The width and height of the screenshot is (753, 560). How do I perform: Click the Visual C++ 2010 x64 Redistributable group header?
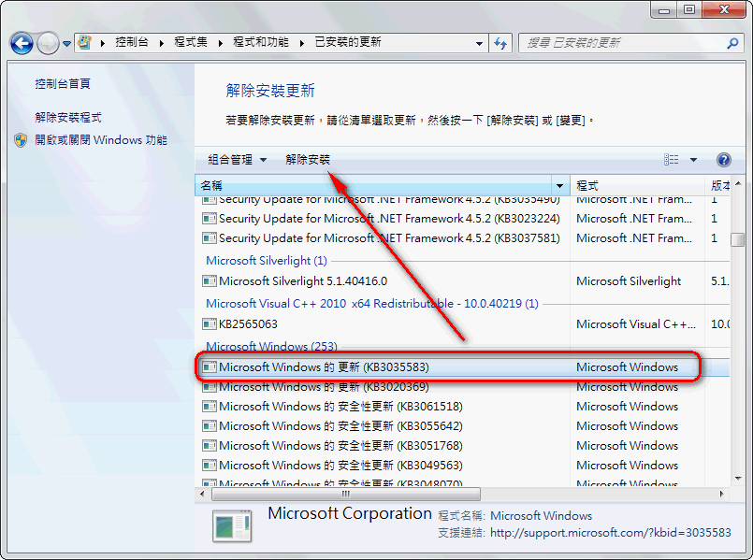372,304
